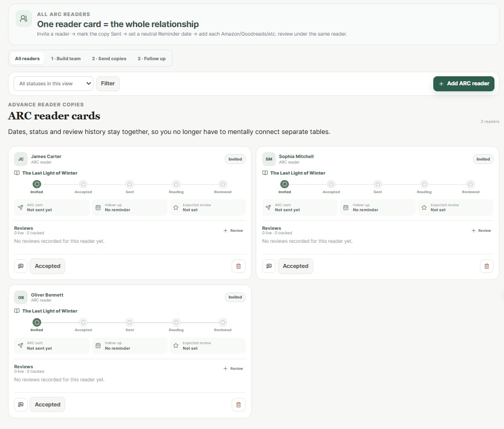This screenshot has height=429, width=504.
Task: Mark Oliver Bennett as Accepted
Action: (x=48, y=404)
